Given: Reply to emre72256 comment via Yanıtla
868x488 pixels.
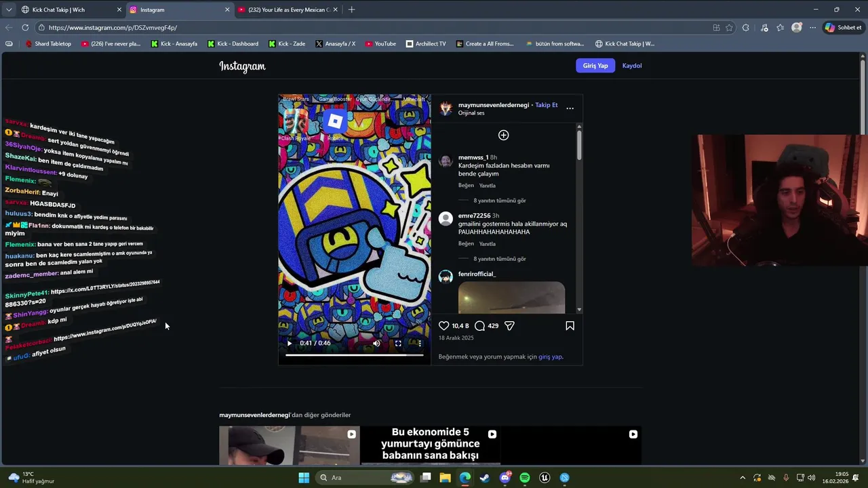Looking at the screenshot, I should coord(487,244).
